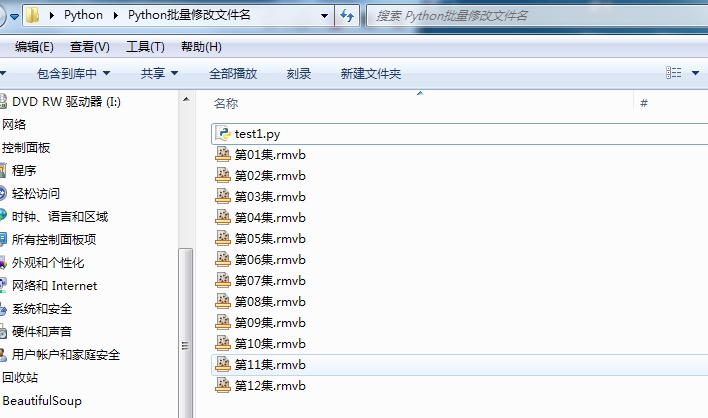Expand the breadcrumb arrow before Python
Image resolution: width=708 pixels, height=418 pixels.
[51, 15]
